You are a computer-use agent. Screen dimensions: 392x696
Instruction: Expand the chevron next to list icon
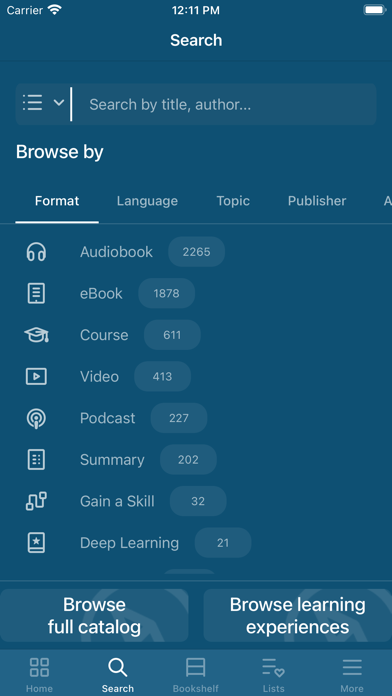(59, 103)
